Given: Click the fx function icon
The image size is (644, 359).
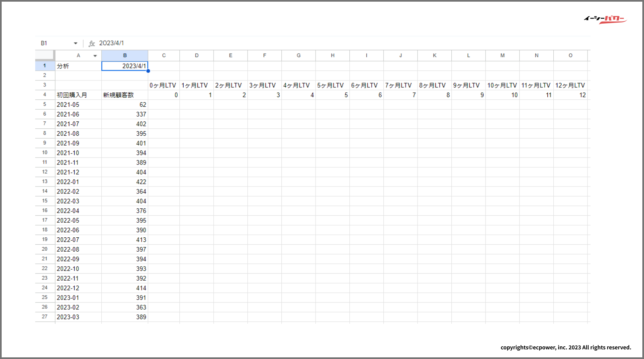Looking at the screenshot, I should pyautogui.click(x=92, y=44).
